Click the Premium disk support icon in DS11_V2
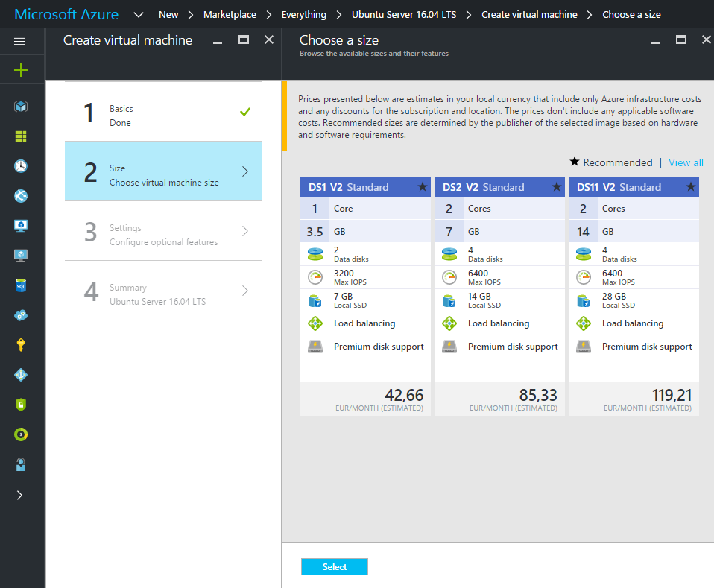This screenshot has width=714, height=588. coord(584,346)
